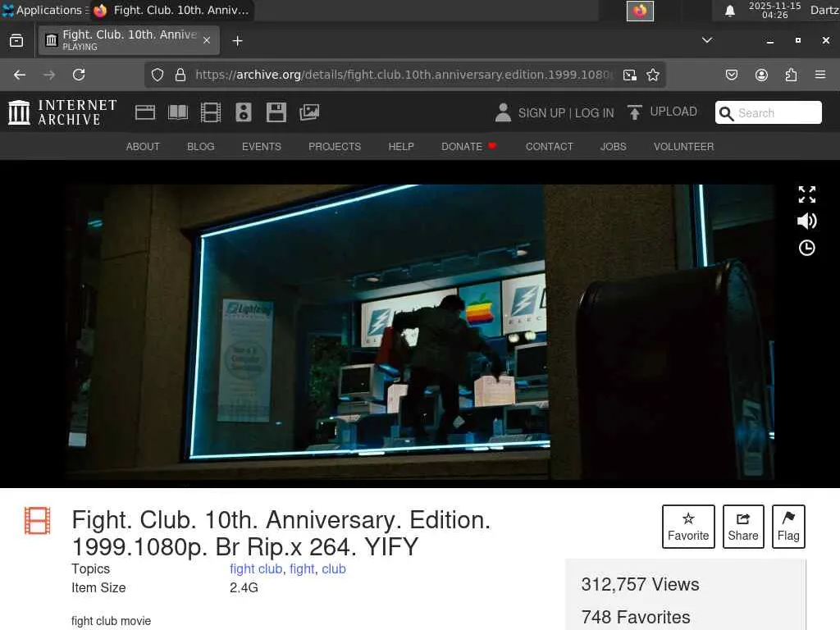Click the Share button

[743, 527]
